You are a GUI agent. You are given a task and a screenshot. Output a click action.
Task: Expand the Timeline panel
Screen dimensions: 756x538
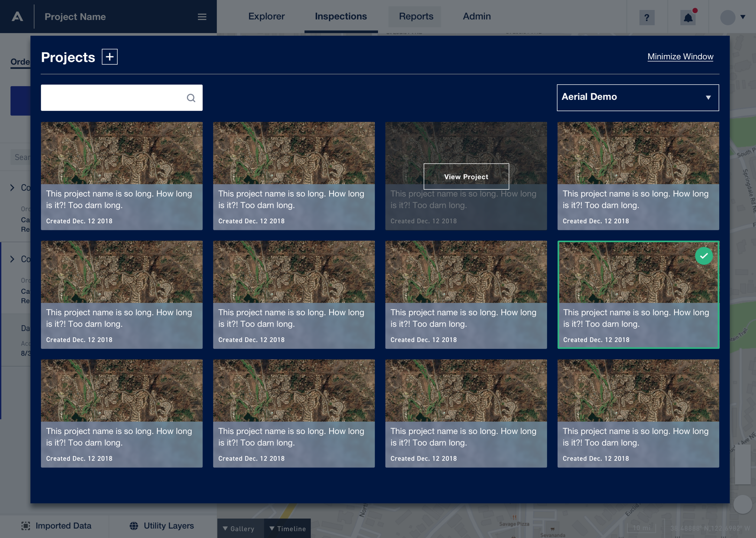click(287, 528)
